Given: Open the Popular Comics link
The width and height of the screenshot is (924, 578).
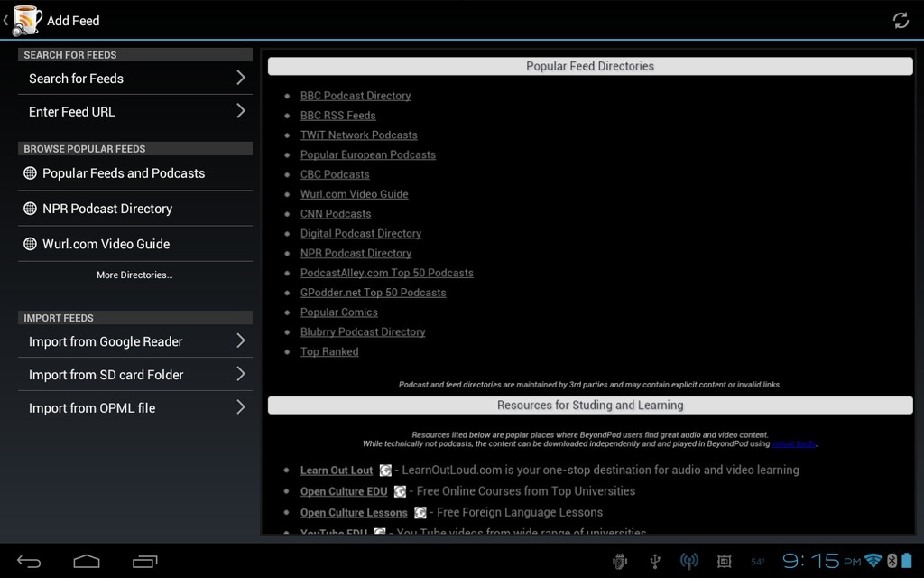Looking at the screenshot, I should [339, 312].
